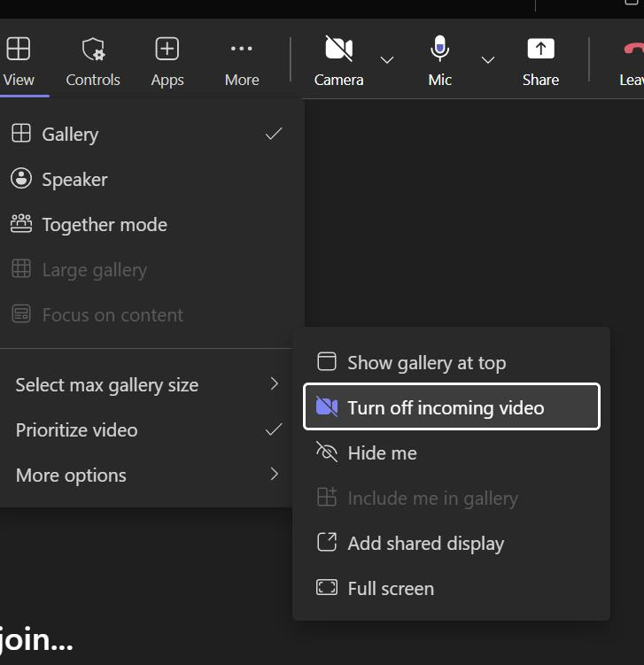Click the Mic label text
The image size is (644, 665).
tap(439, 80)
